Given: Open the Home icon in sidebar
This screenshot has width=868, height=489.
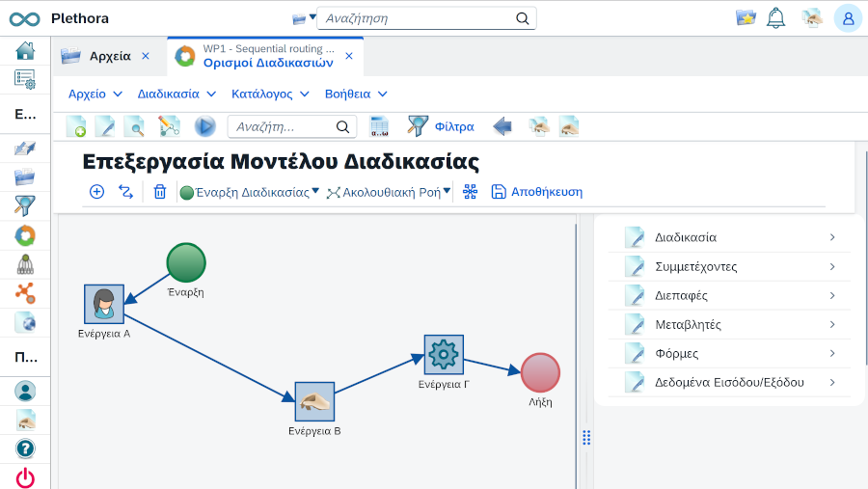Looking at the screenshot, I should 25,51.
